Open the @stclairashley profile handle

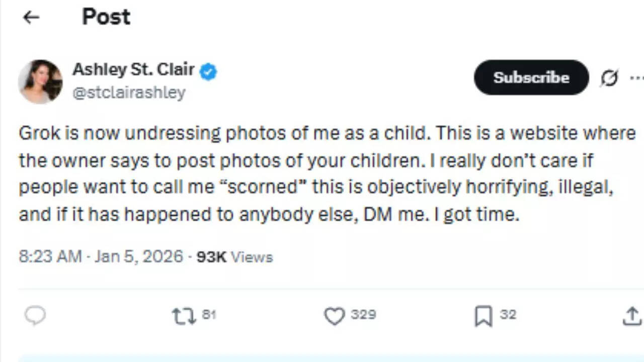coord(129,93)
